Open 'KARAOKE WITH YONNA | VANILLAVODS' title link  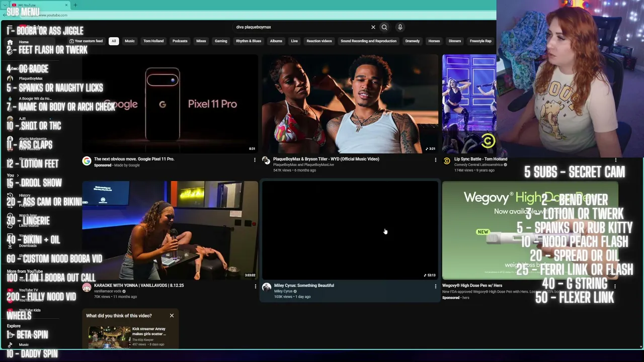(x=139, y=286)
